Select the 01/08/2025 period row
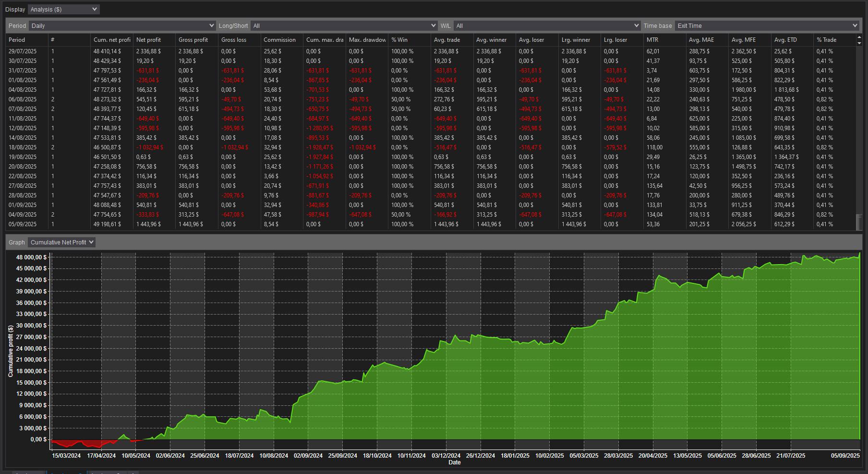The height and width of the screenshot is (474, 868). pos(431,80)
